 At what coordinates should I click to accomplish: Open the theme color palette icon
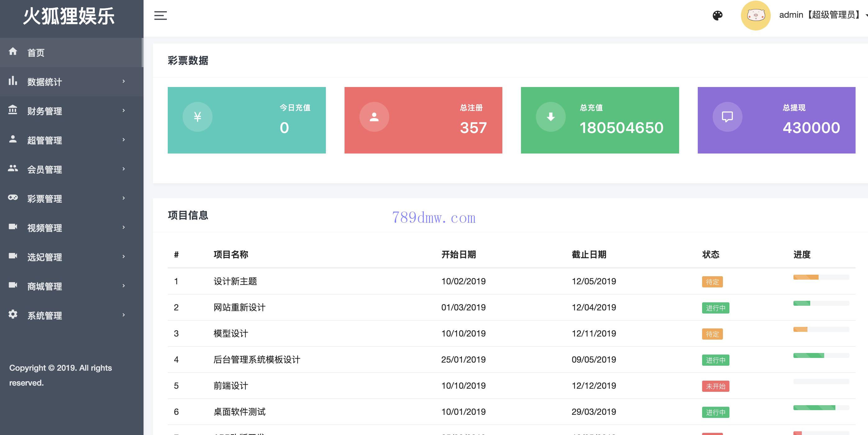(x=717, y=16)
